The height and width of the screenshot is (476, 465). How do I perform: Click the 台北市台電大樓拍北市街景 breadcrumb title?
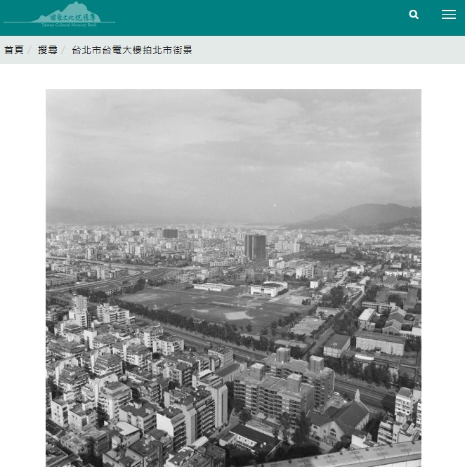[x=132, y=50]
